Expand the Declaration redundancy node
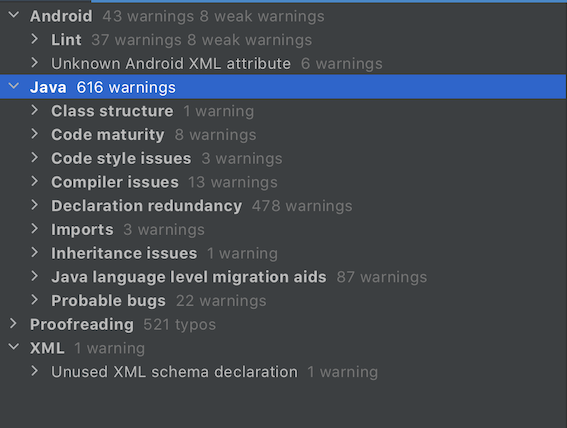Image resolution: width=567 pixels, height=428 pixels. 35,205
